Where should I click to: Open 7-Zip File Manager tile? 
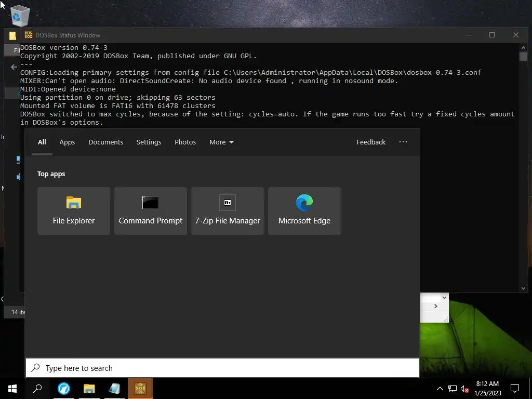tap(228, 211)
